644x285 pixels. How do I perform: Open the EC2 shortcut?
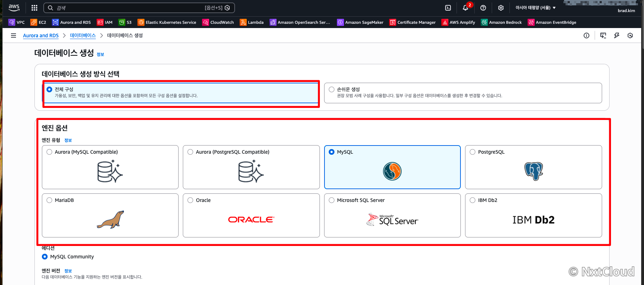[x=38, y=22]
